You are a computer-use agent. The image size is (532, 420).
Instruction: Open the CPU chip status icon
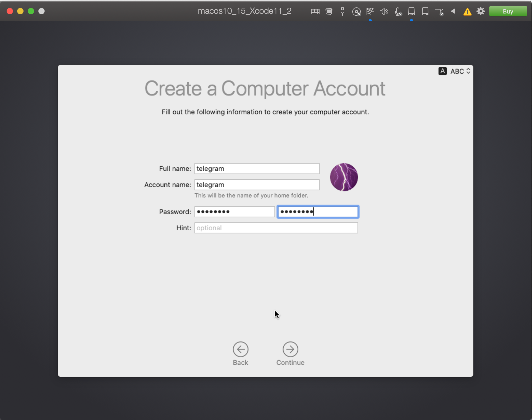329,11
